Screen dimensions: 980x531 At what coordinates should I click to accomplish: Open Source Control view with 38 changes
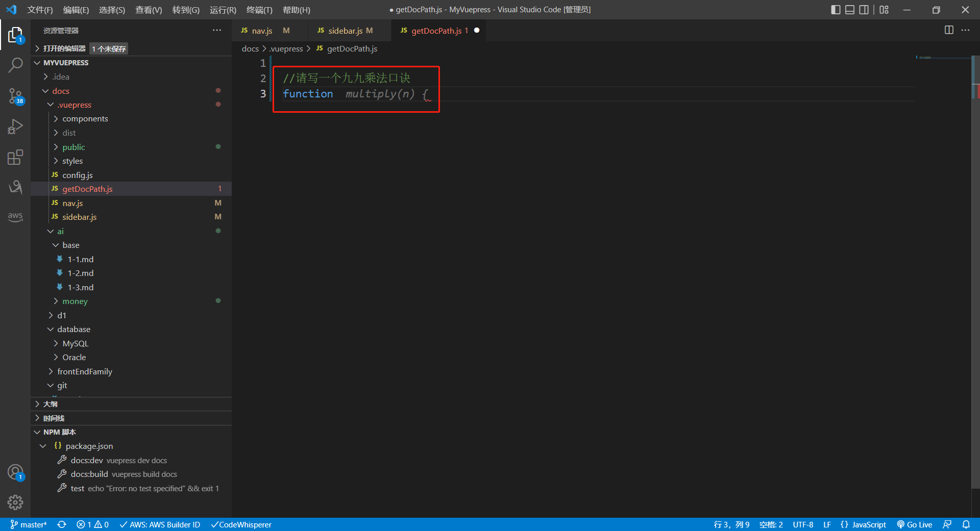(x=15, y=96)
